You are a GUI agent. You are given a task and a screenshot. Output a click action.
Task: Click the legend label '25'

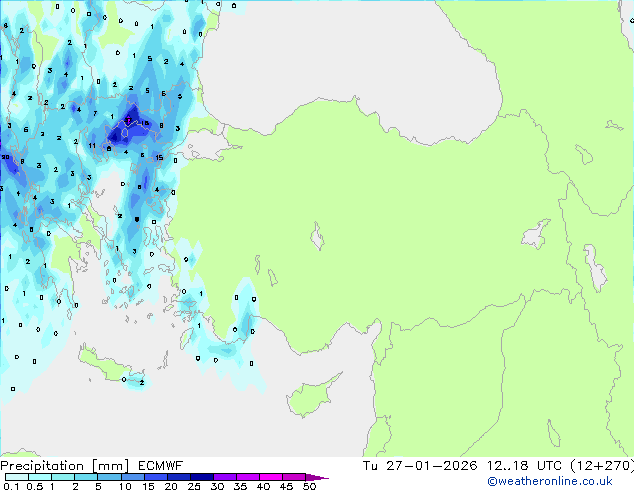[x=194, y=486]
